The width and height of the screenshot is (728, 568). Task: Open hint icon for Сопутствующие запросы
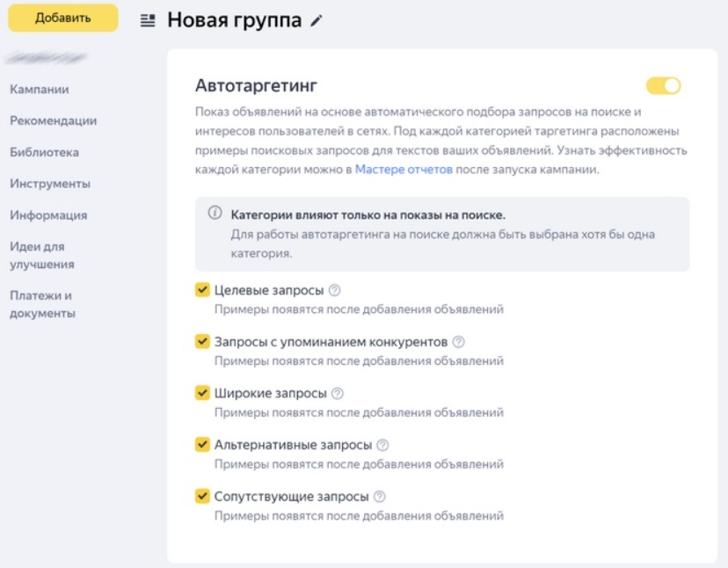click(x=379, y=497)
